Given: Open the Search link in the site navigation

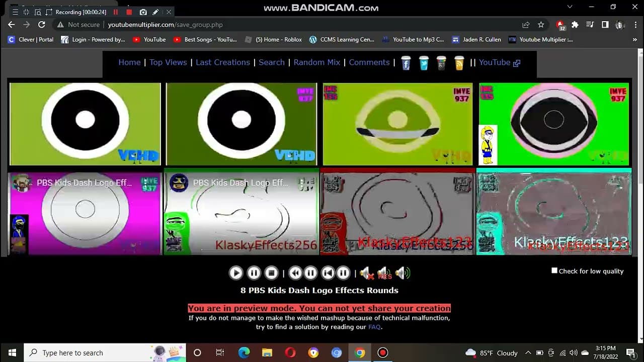Looking at the screenshot, I should click(272, 62).
